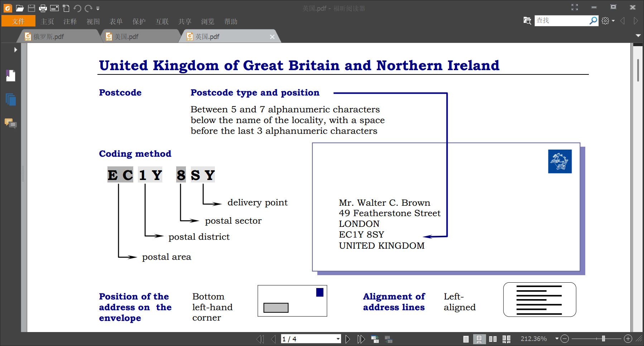644x346 pixels.
Task: Open the 注释 menu
Action: point(70,21)
